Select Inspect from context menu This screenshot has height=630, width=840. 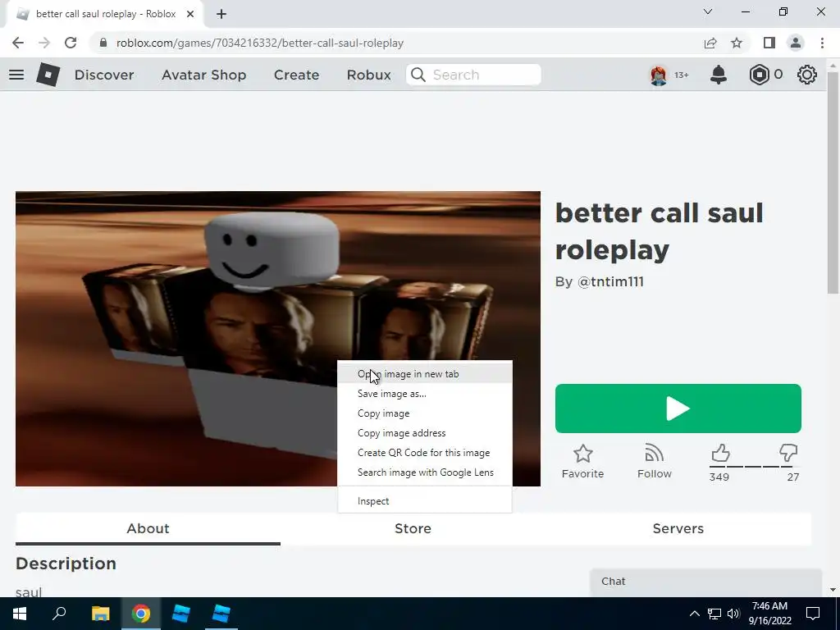pos(425,501)
